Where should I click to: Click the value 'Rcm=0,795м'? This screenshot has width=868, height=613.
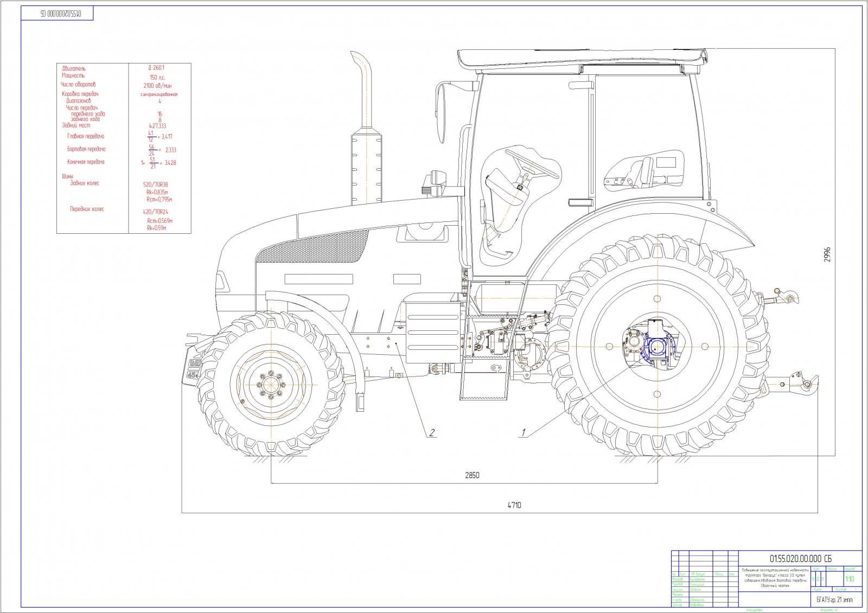click(159, 199)
